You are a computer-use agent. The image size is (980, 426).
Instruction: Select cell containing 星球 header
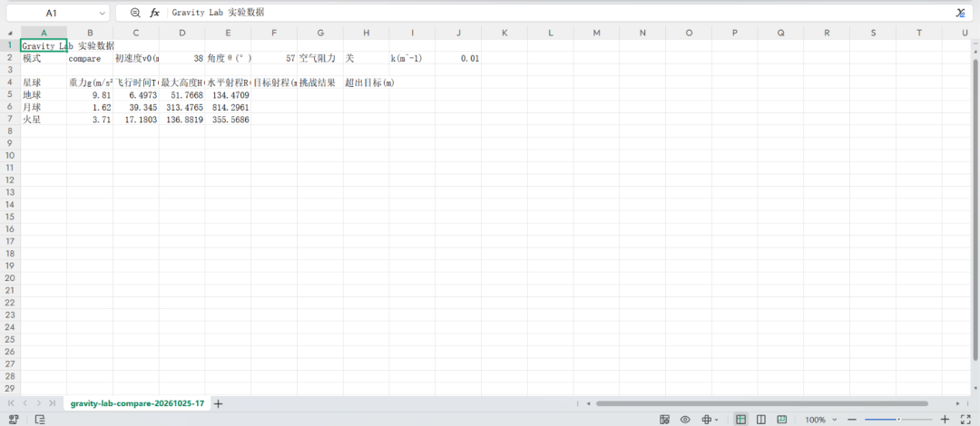(44, 82)
